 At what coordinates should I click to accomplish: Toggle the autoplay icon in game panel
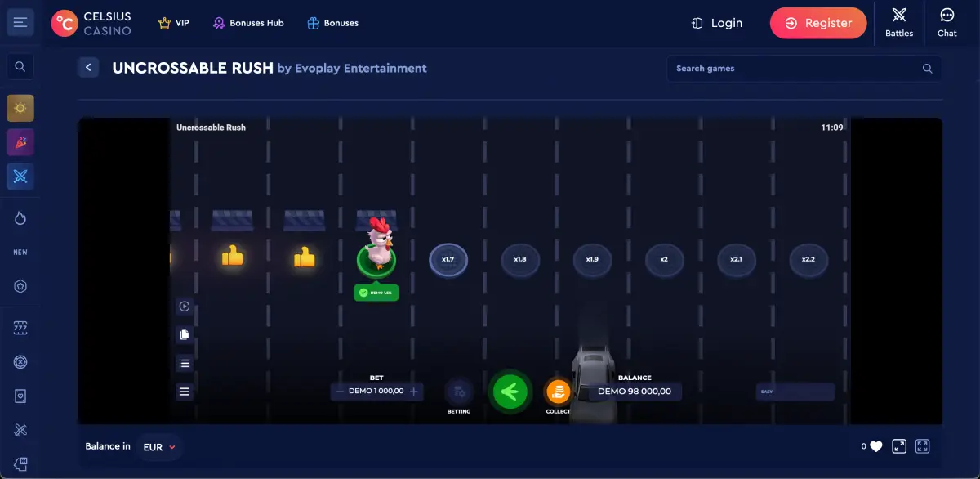coord(185,307)
